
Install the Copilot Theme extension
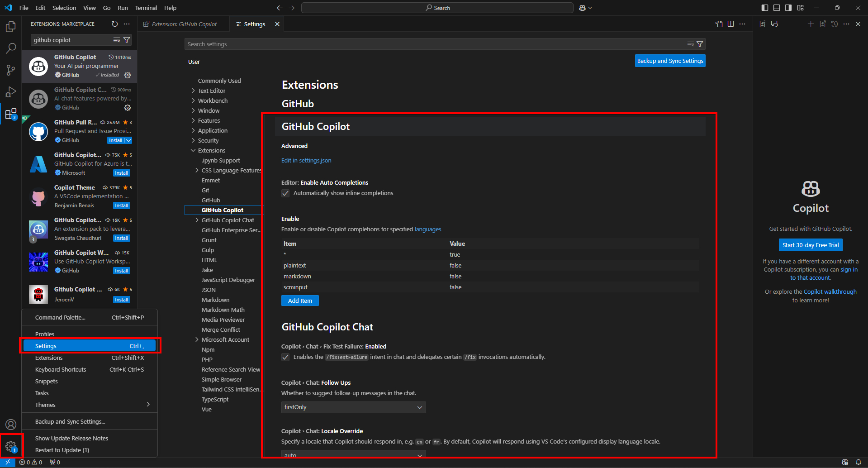pyautogui.click(x=122, y=205)
